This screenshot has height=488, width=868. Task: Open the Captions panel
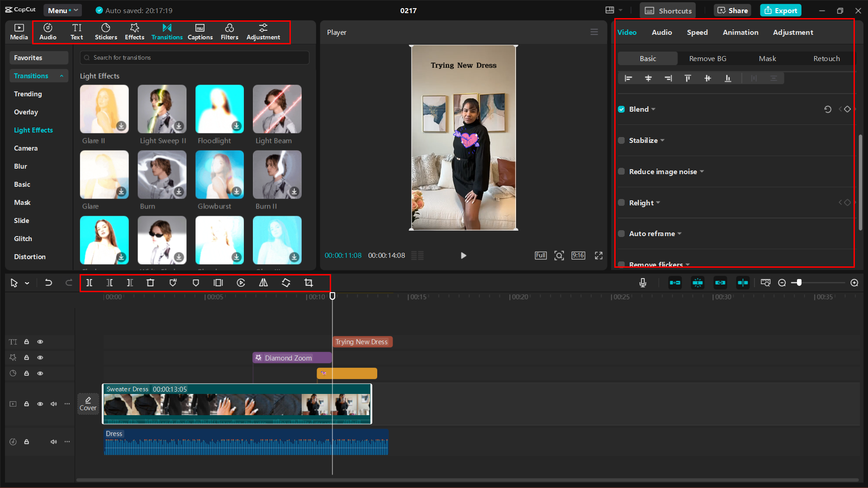click(x=200, y=32)
